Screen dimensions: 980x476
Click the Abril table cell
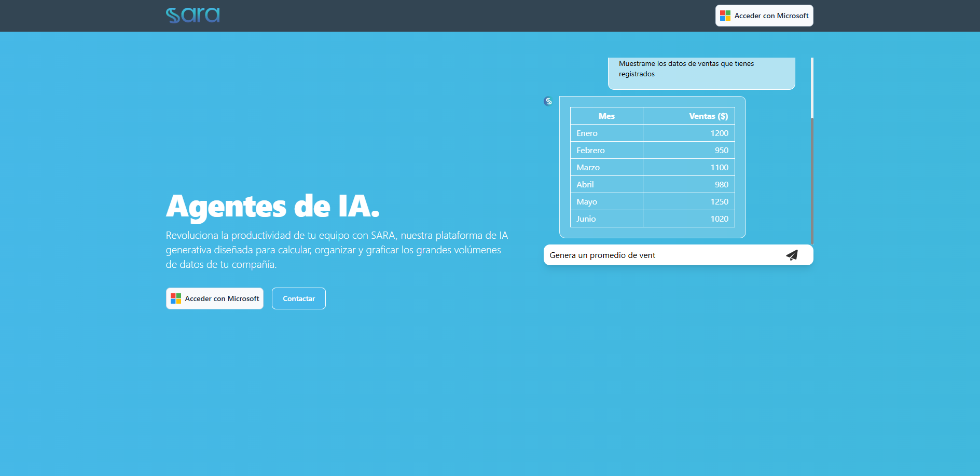pyautogui.click(x=606, y=185)
